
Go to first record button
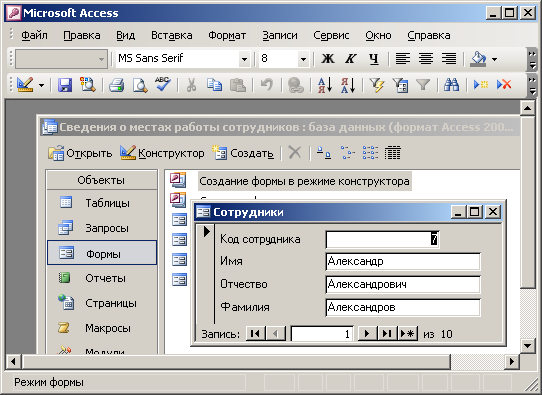click(255, 334)
